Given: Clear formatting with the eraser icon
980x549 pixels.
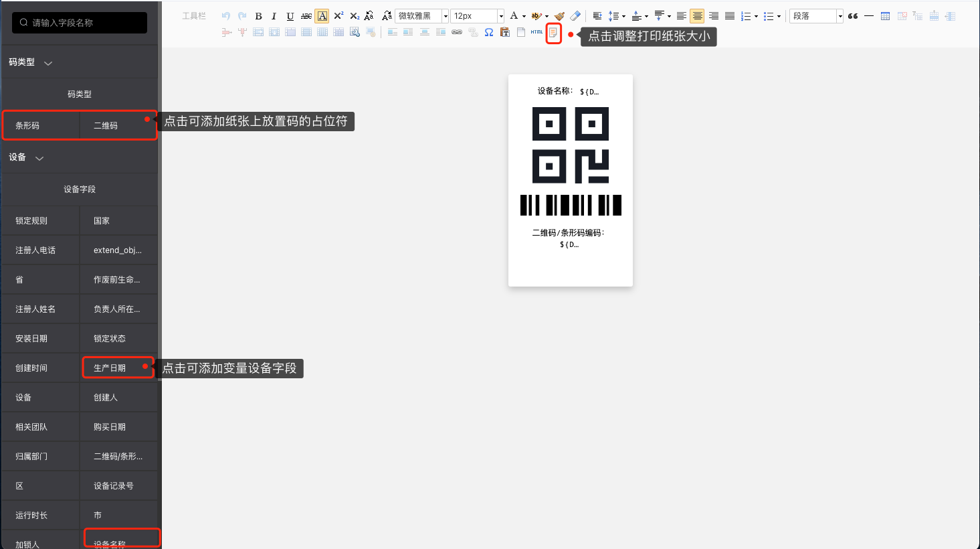Looking at the screenshot, I should pyautogui.click(x=575, y=16).
